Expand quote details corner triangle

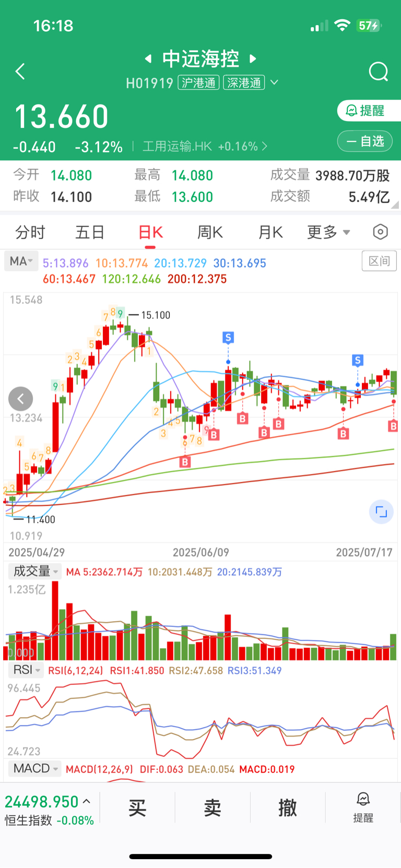pyautogui.click(x=395, y=204)
